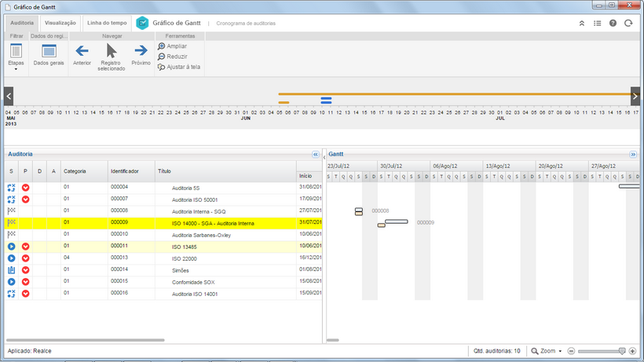Click the Auditoria grid horizontal scrollbar
The image size is (644, 362).
pyautogui.click(x=86, y=340)
